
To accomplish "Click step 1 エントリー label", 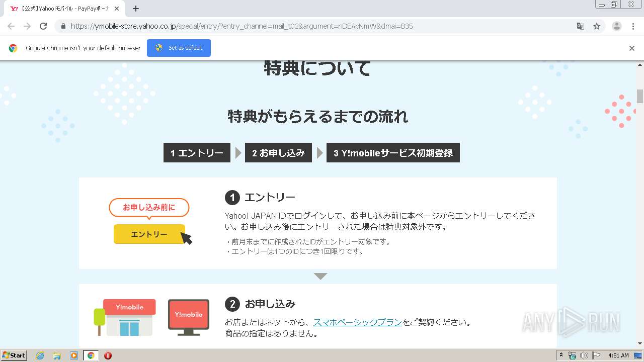I will [197, 153].
